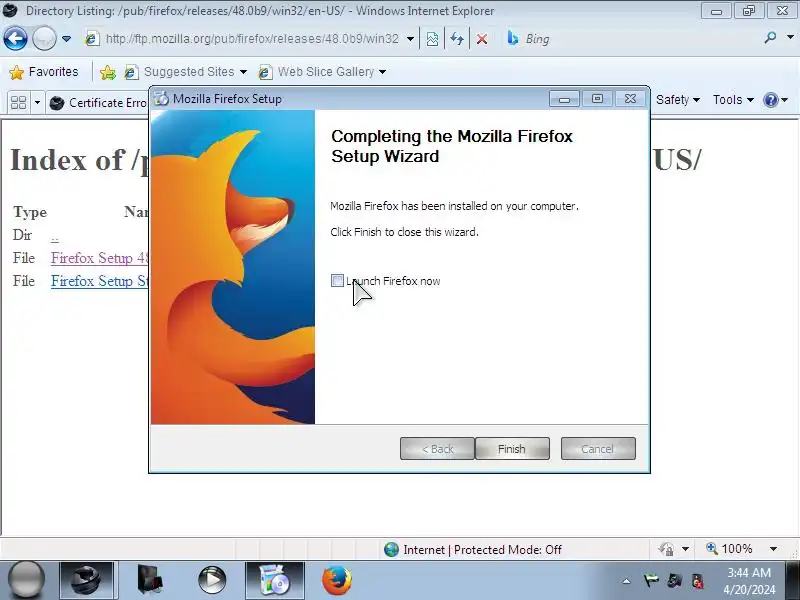Open the Safety menu
Viewport: 800px width, 600px height.
click(x=678, y=99)
